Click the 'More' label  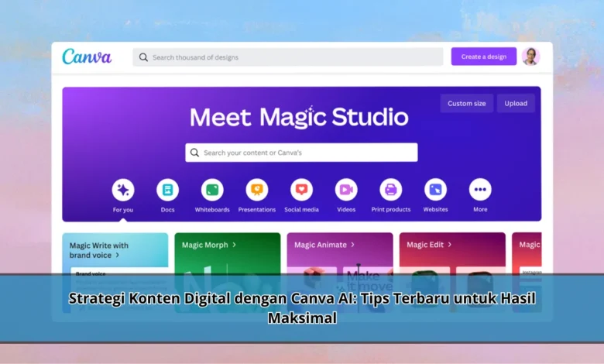click(480, 210)
